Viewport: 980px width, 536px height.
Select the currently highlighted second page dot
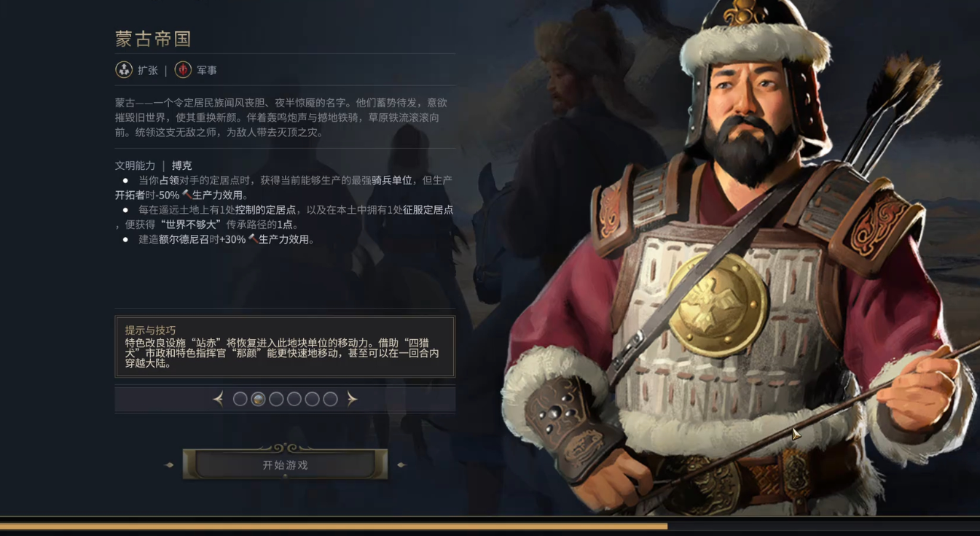[258, 399]
